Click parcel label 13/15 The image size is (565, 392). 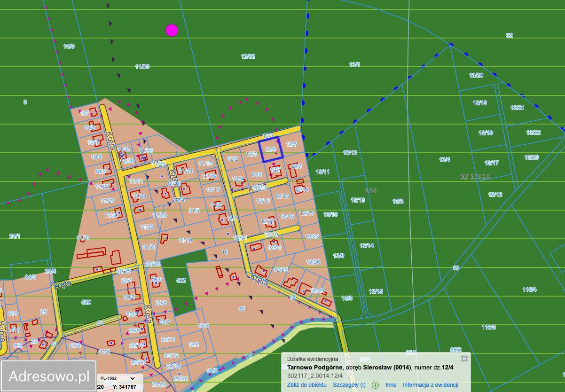tap(376, 292)
